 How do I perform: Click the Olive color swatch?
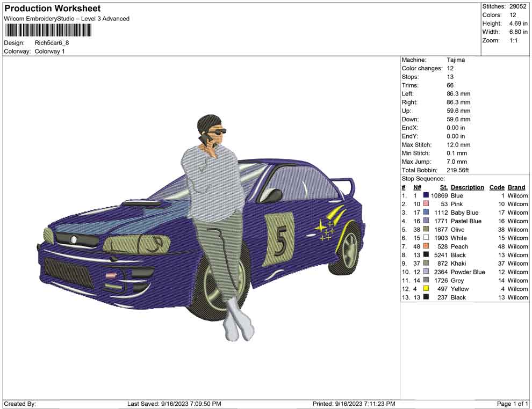pos(426,229)
